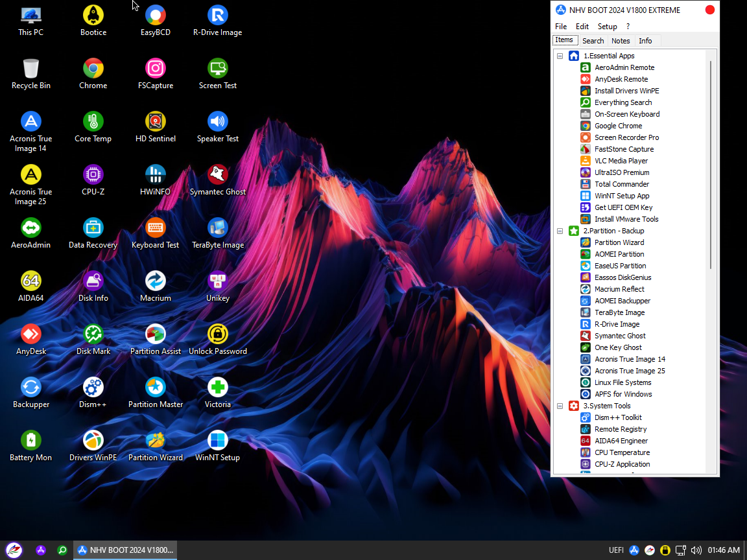Launch EasyBCD from the desktop
Image resolution: width=747 pixels, height=560 pixels.
click(x=156, y=21)
